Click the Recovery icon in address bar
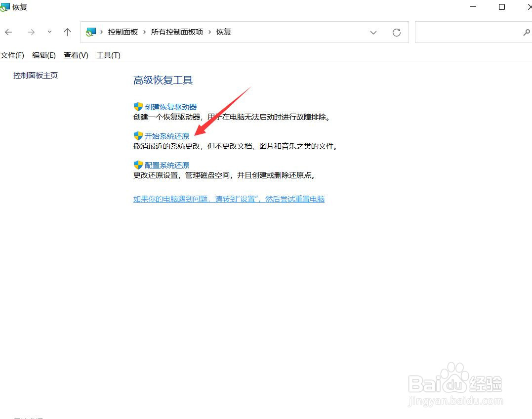The image size is (532, 419). click(90, 32)
